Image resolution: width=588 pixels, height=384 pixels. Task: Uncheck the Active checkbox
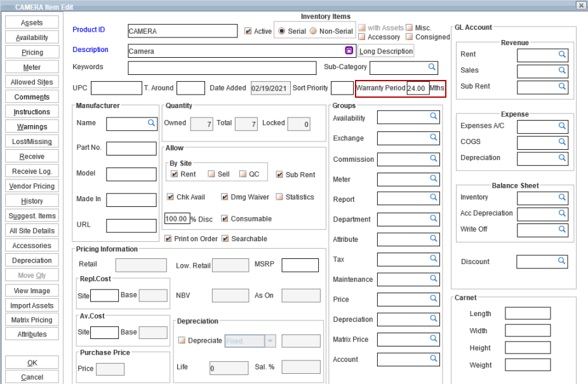[x=249, y=31]
